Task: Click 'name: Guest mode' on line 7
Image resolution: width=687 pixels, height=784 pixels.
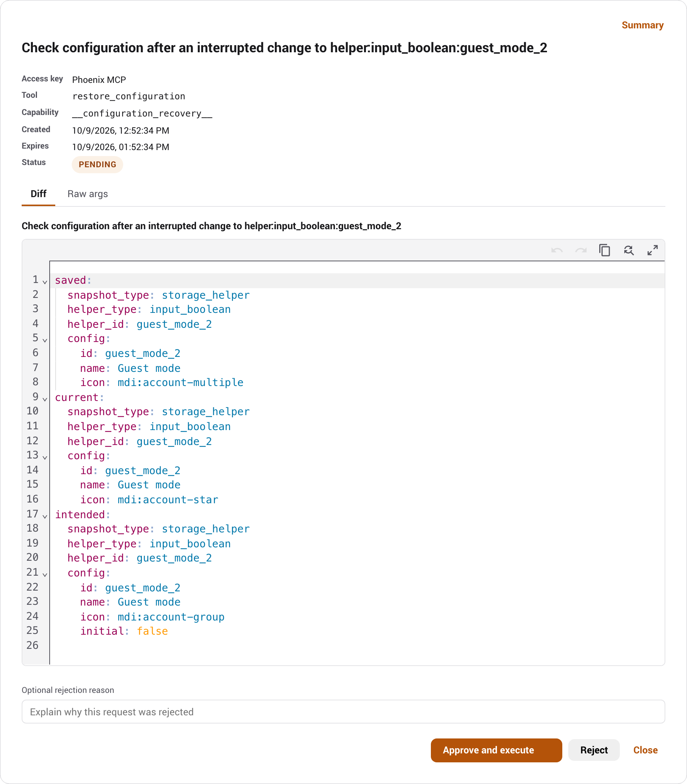Action: click(130, 368)
